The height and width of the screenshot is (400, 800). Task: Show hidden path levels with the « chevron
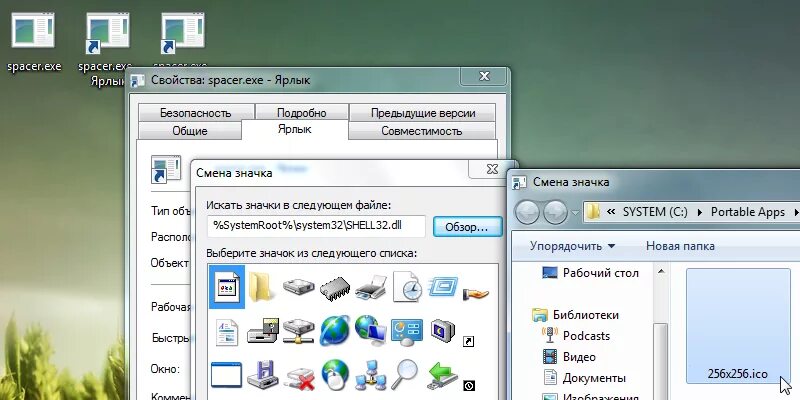(610, 212)
